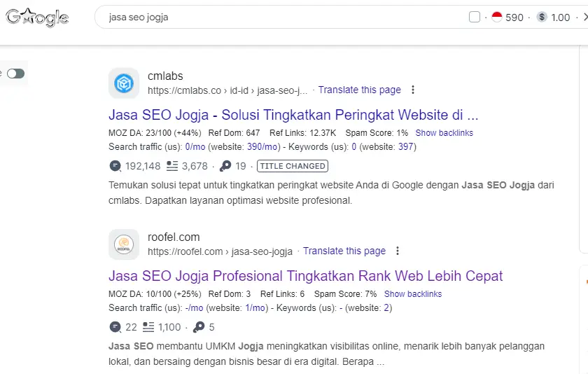This screenshot has width=588, height=374.
Task: Click the key icon in roofel result
Action: (x=198, y=327)
